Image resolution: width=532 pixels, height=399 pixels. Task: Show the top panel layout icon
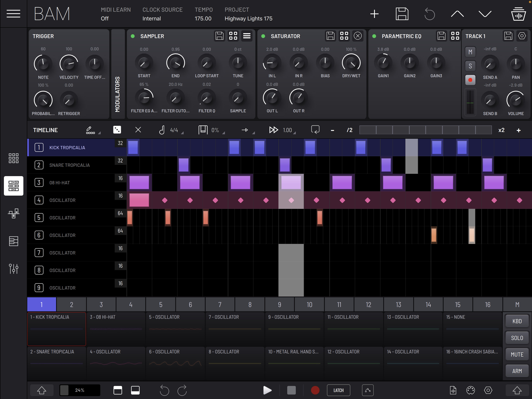pyautogui.click(x=118, y=390)
